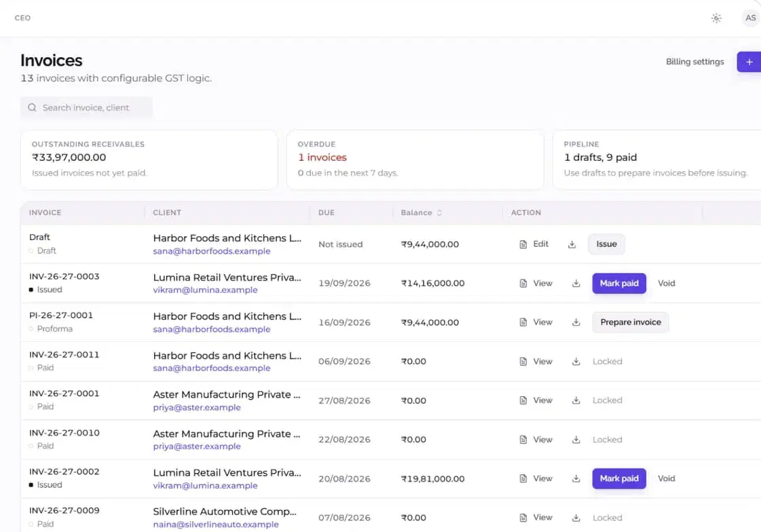The image size is (761, 532).
Task: Open email link vikram@lumina.example in INV-26-27-0003 row
Action: (x=205, y=290)
